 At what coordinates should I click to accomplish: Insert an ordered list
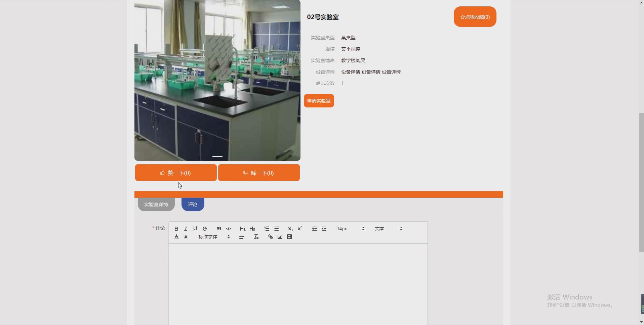(267, 229)
